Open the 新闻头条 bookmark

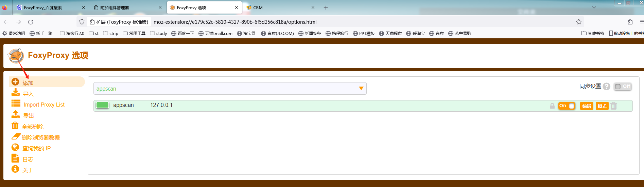310,33
